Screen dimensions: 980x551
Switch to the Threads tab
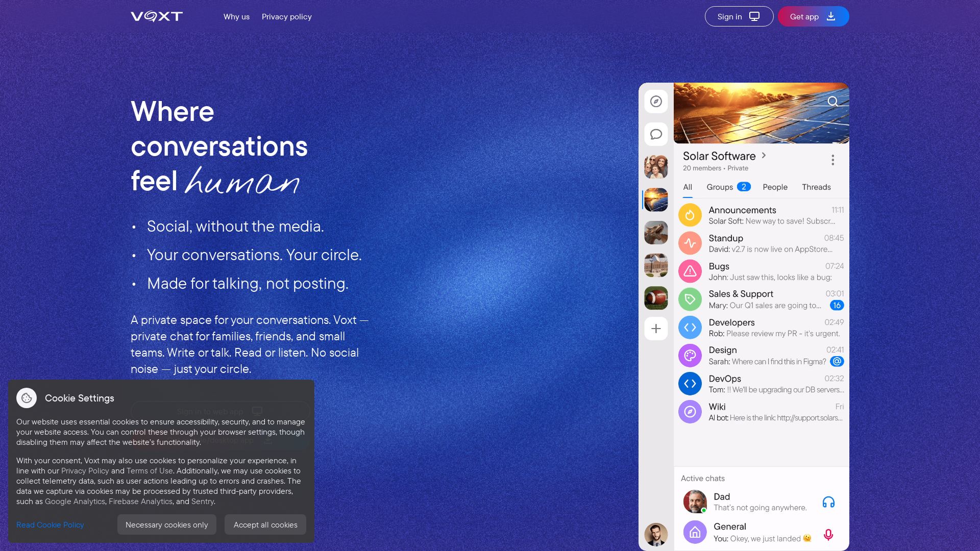[x=816, y=187]
